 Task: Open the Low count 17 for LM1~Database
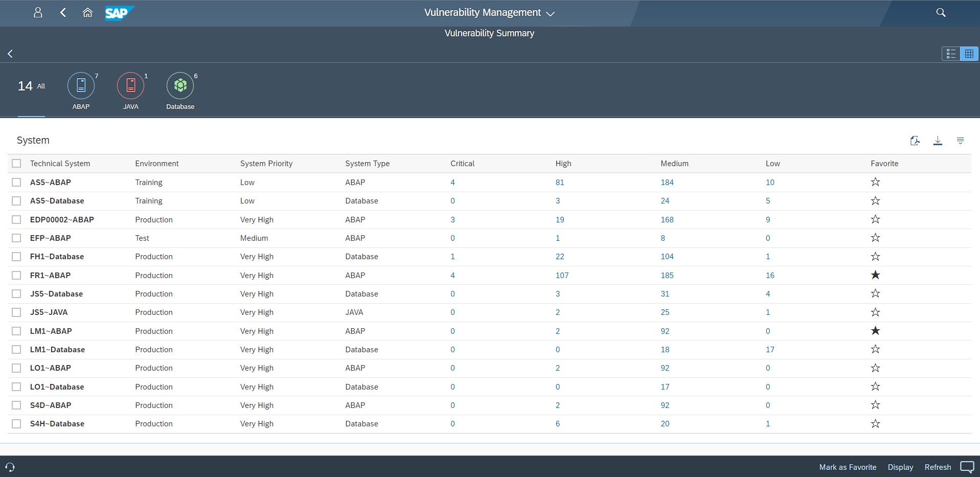point(770,349)
